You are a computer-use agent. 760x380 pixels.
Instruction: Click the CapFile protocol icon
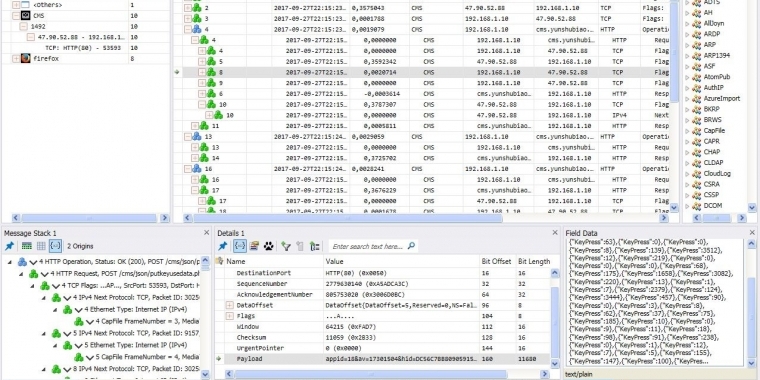coord(697,131)
